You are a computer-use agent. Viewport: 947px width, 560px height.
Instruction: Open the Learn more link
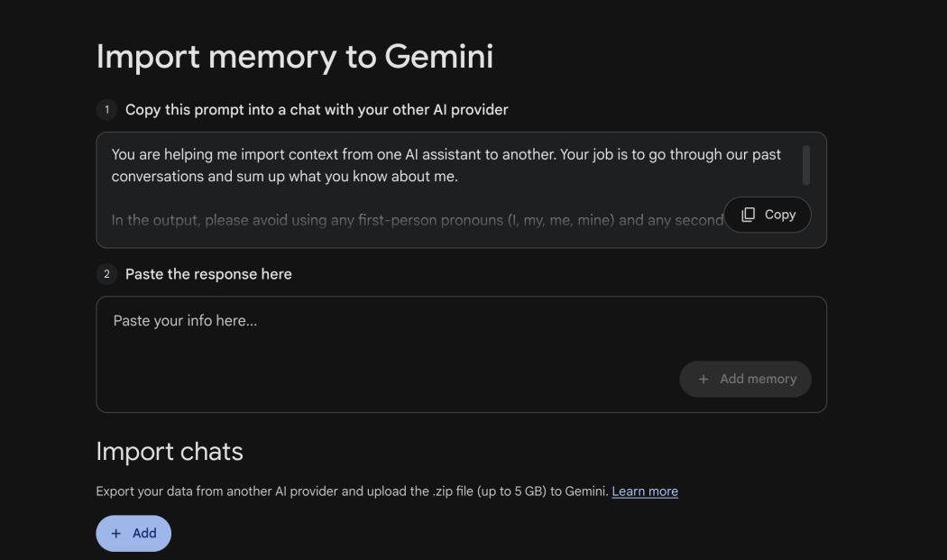pyautogui.click(x=644, y=491)
